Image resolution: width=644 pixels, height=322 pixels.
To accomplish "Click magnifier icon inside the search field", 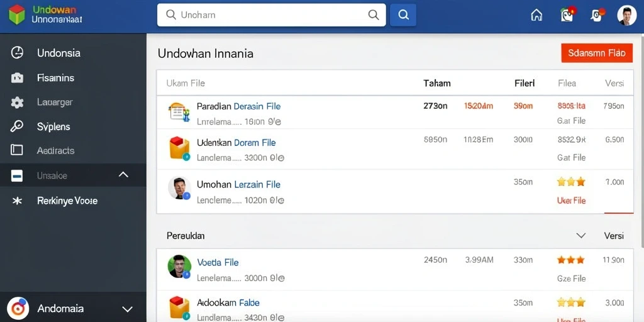I will (374, 15).
